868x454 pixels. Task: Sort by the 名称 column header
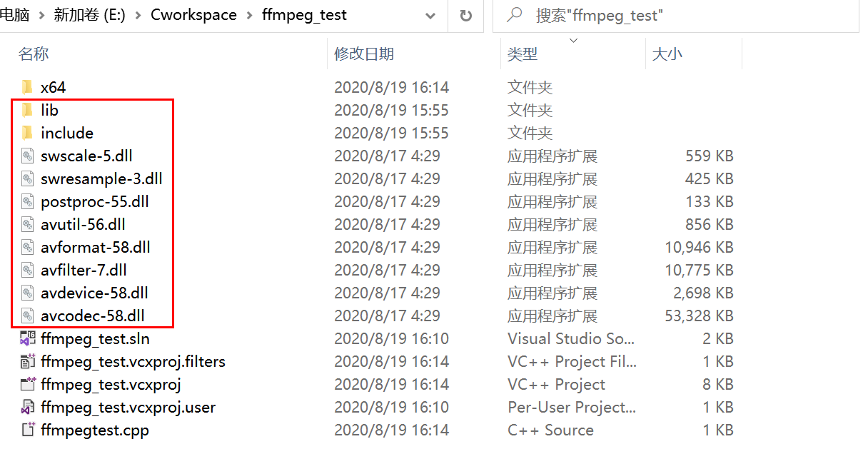coord(34,54)
